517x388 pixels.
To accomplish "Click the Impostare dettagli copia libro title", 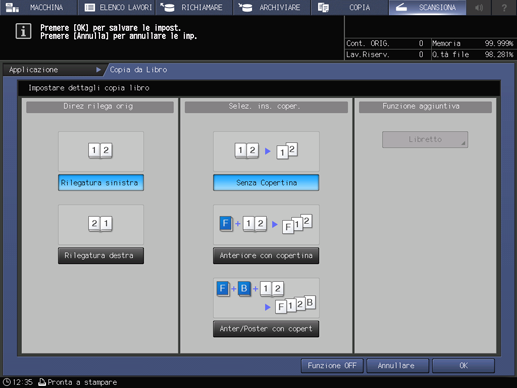I will [x=89, y=88].
